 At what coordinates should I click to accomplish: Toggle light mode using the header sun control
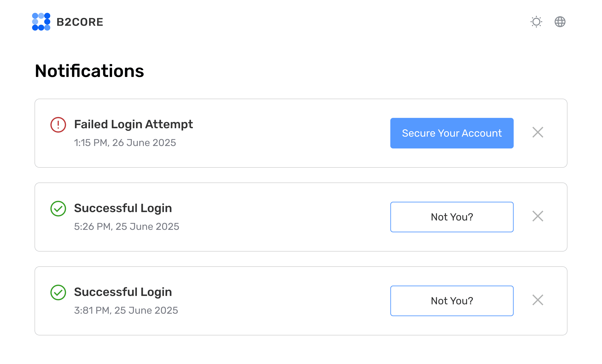(x=537, y=22)
